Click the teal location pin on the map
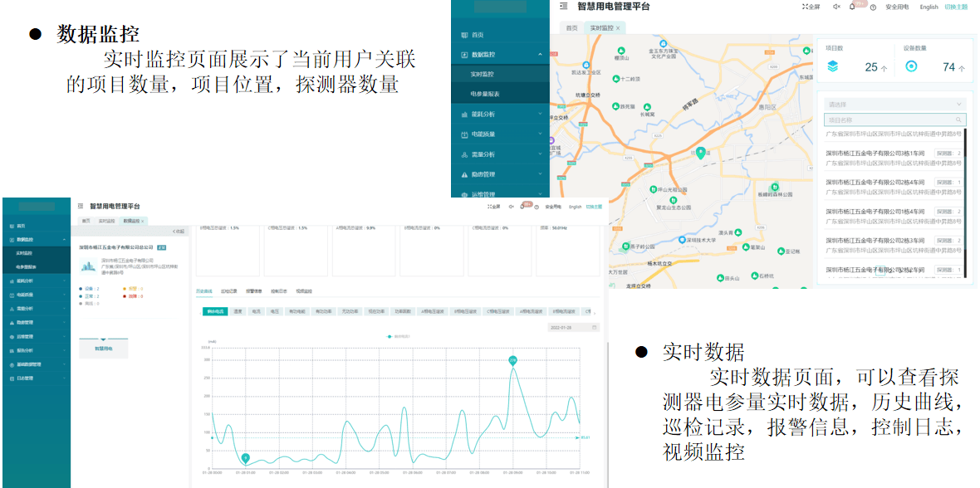Image resolution: width=980 pixels, height=488 pixels. click(701, 153)
